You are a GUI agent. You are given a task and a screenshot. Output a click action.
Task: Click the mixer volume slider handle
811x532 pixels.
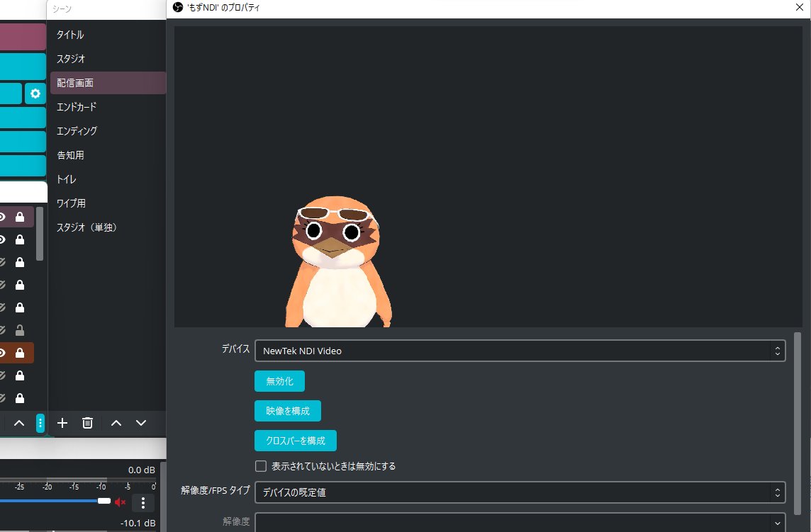click(x=104, y=500)
